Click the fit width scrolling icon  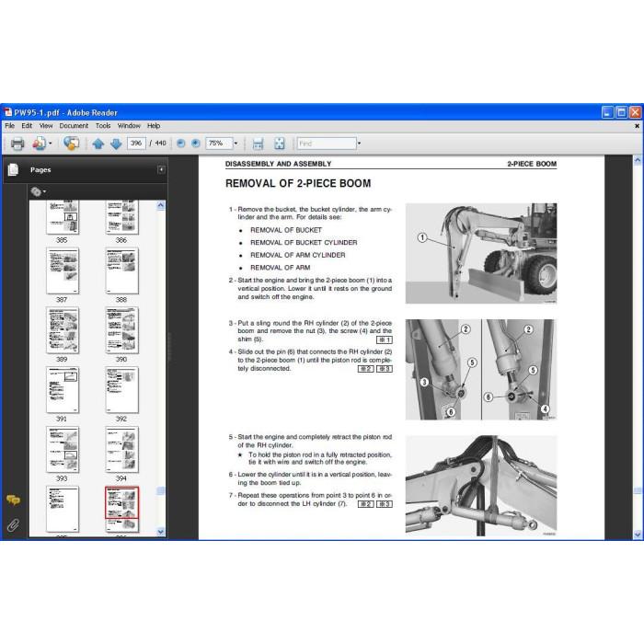click(258, 144)
